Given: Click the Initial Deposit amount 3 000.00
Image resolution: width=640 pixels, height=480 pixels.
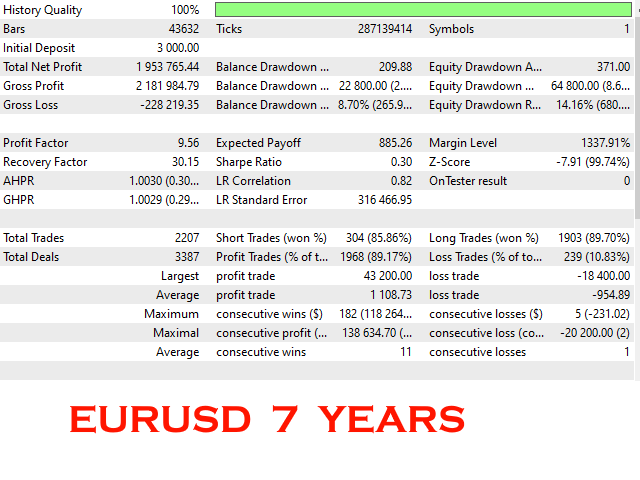Looking at the screenshot, I should point(172,48).
